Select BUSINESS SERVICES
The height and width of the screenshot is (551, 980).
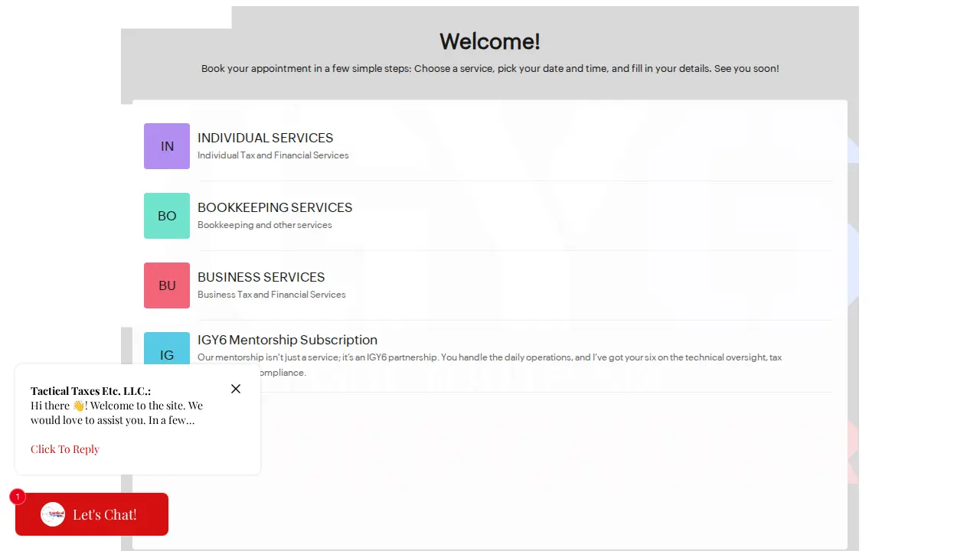coord(261,277)
